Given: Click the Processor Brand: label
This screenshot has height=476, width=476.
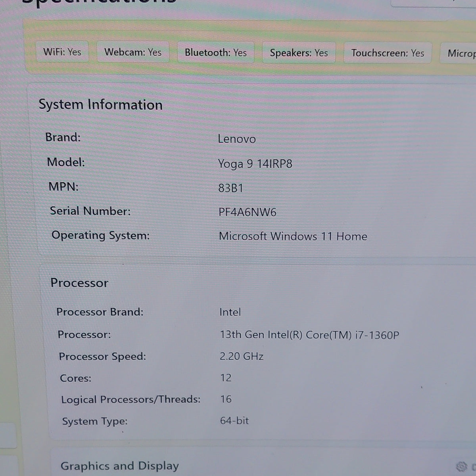Looking at the screenshot, I should pyautogui.click(x=100, y=312).
